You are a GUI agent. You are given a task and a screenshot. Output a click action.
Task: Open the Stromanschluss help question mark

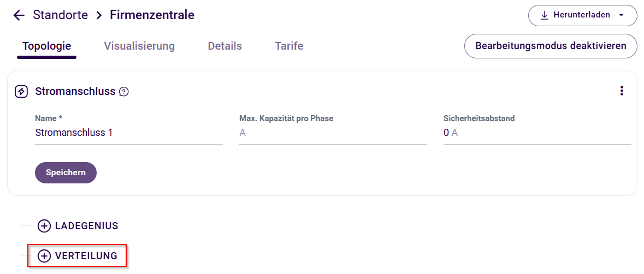(124, 92)
